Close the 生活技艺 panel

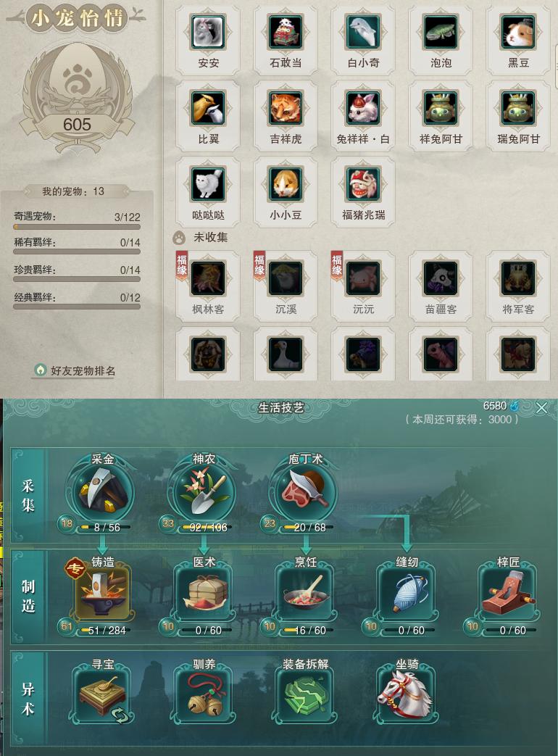click(x=541, y=408)
